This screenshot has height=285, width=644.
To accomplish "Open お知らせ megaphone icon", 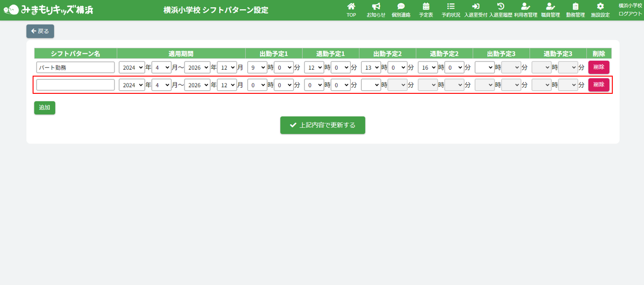I will [x=376, y=6].
